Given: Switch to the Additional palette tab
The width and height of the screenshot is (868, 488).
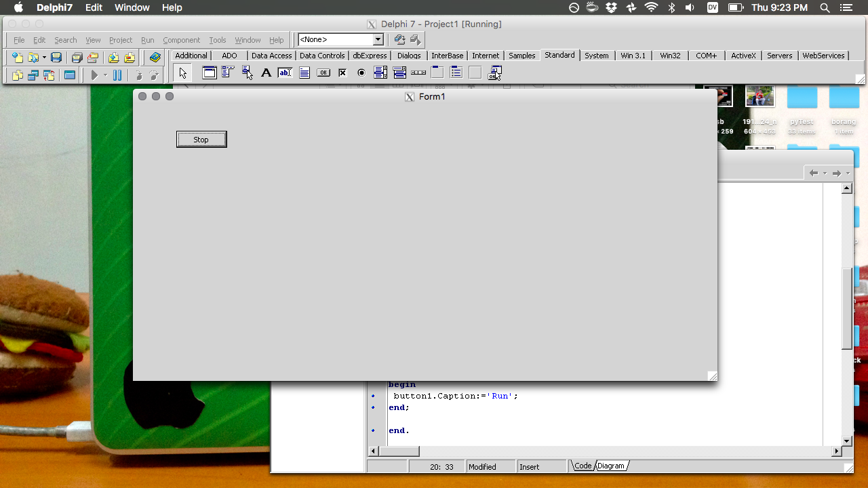Looking at the screenshot, I should point(191,56).
